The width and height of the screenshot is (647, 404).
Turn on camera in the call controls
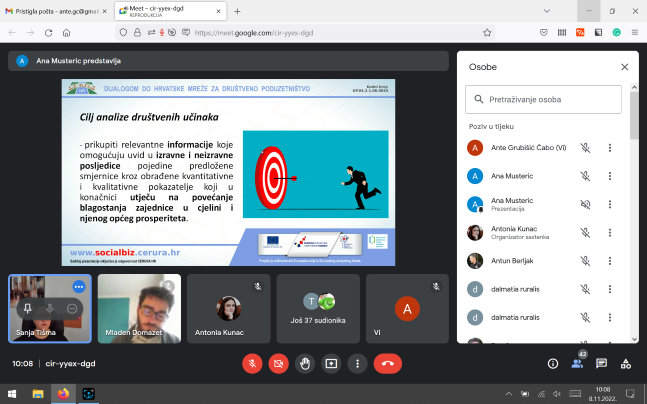click(x=279, y=363)
